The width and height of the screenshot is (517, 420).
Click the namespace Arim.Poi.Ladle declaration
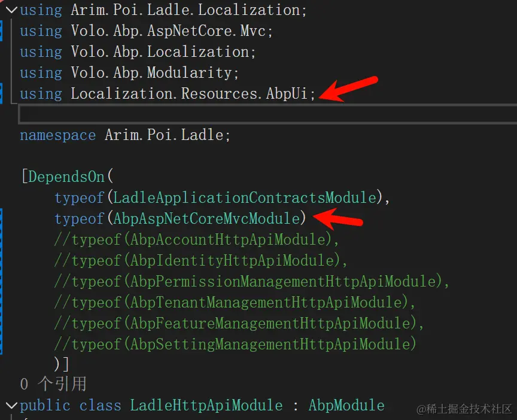click(124, 135)
